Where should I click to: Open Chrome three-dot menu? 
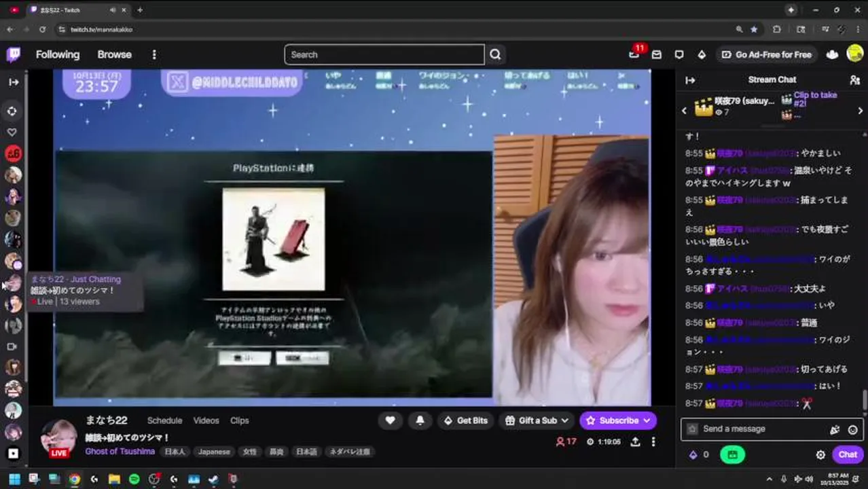point(858,29)
